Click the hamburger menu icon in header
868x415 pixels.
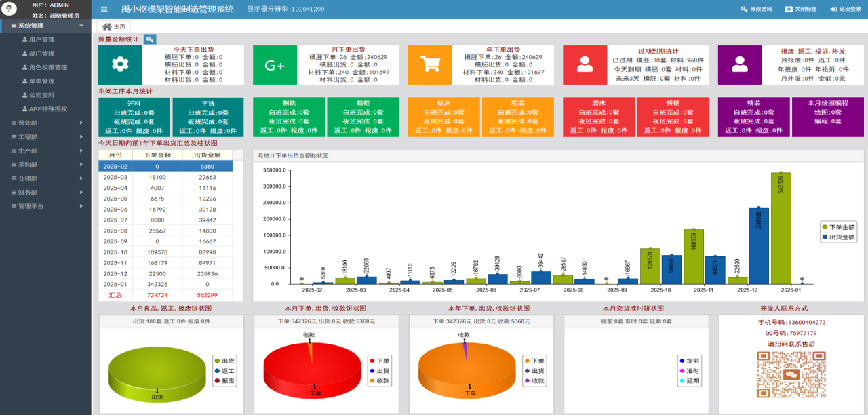point(104,9)
